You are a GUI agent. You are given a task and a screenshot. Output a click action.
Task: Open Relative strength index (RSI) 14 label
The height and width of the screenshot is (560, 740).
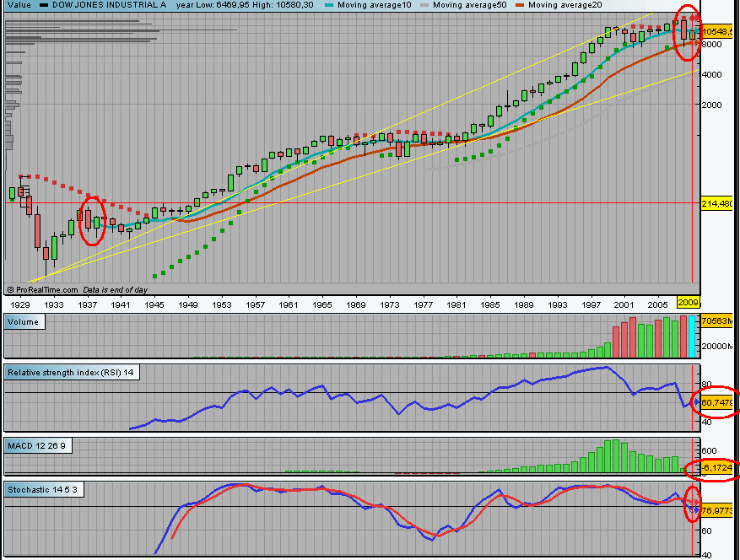tap(71, 372)
